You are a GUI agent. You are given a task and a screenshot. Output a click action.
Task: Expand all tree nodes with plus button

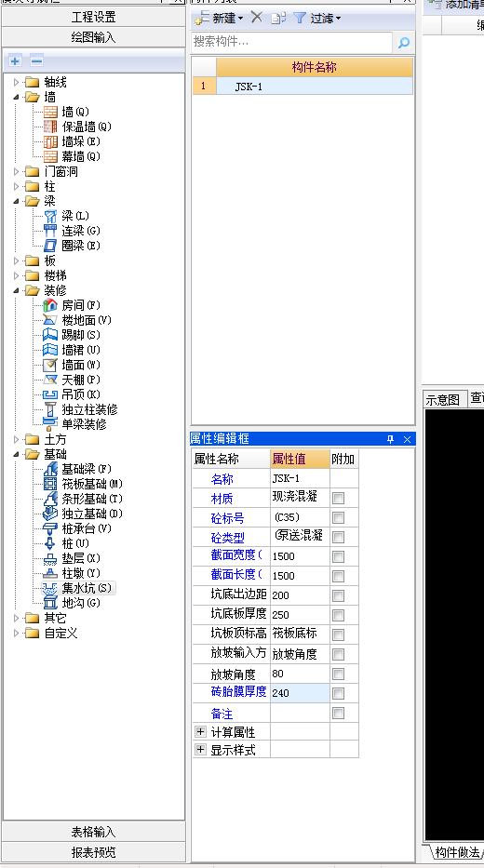tap(15, 60)
